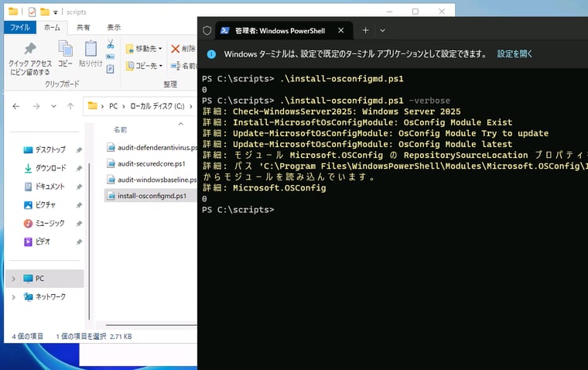Select file audit-windowsbaseline.ps1
This screenshot has width=588, height=370.
click(152, 180)
